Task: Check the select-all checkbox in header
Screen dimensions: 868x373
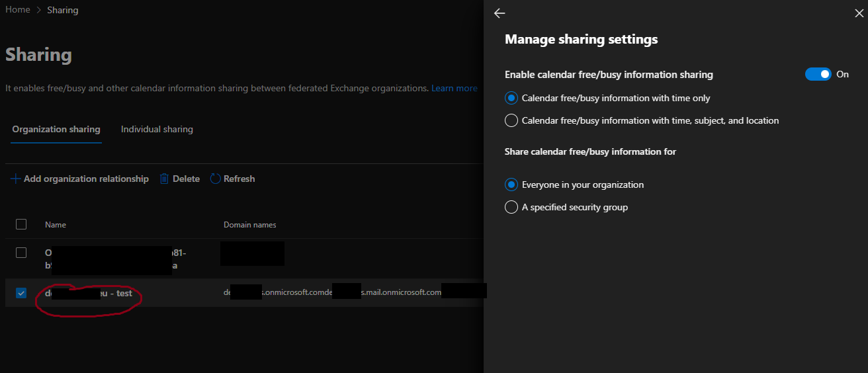Action: [x=21, y=224]
